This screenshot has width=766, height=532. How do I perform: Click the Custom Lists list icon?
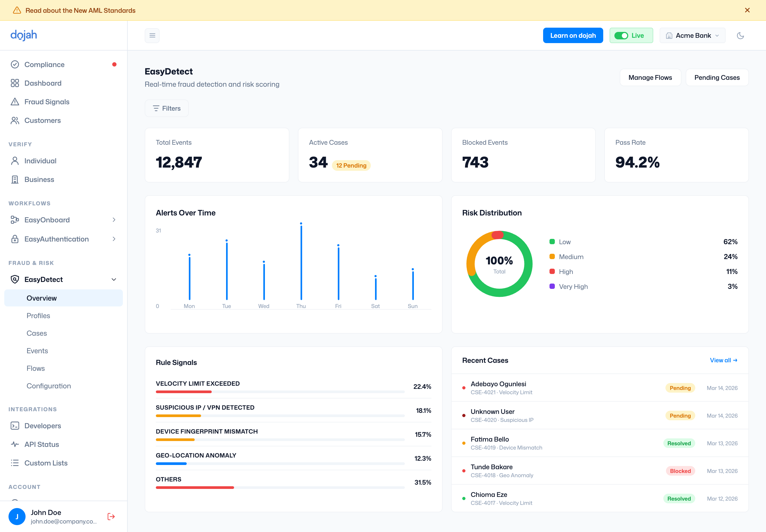tap(15, 463)
